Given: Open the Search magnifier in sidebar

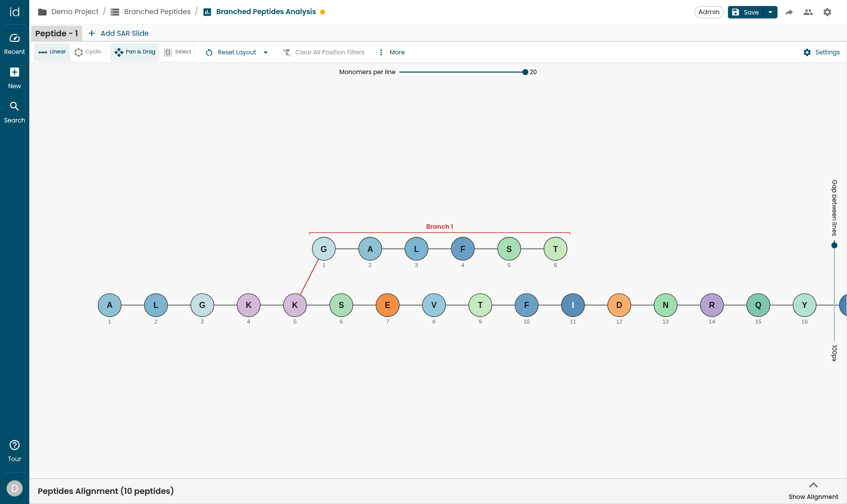Looking at the screenshot, I should [15, 106].
